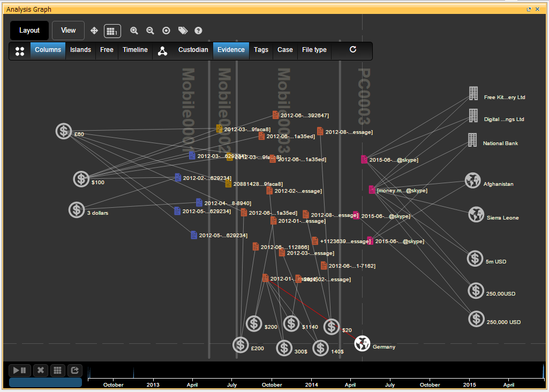Select the Digital ...ngs Ltd company node

pyautogui.click(x=473, y=116)
